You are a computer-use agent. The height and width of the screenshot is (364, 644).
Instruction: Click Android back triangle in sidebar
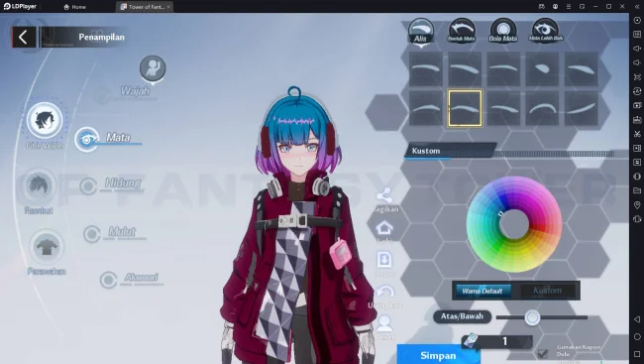(x=637, y=319)
